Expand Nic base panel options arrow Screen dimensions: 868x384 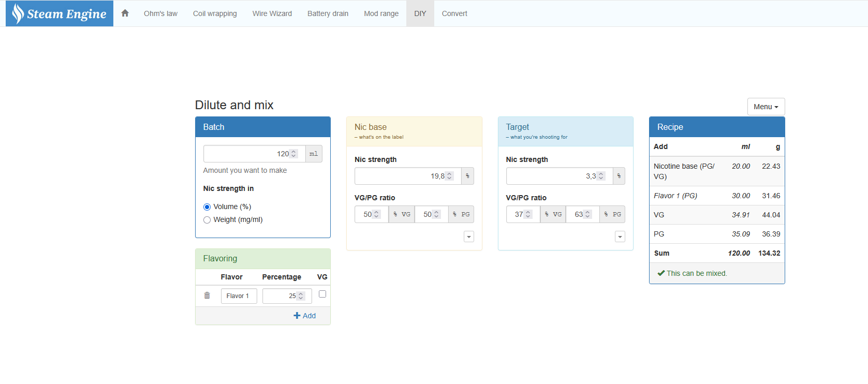coord(469,237)
